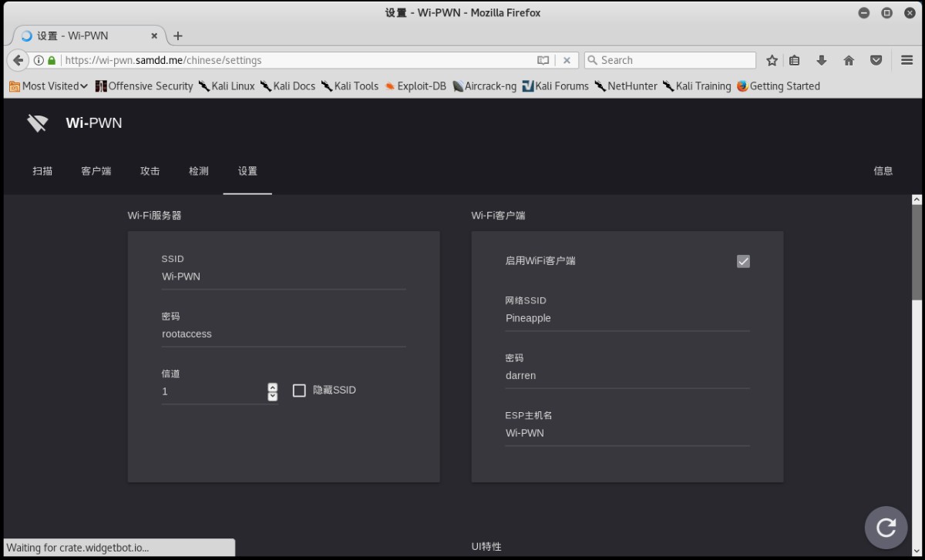
Task: Close the 设置 - Wi-PWN tab
Action: pos(154,35)
